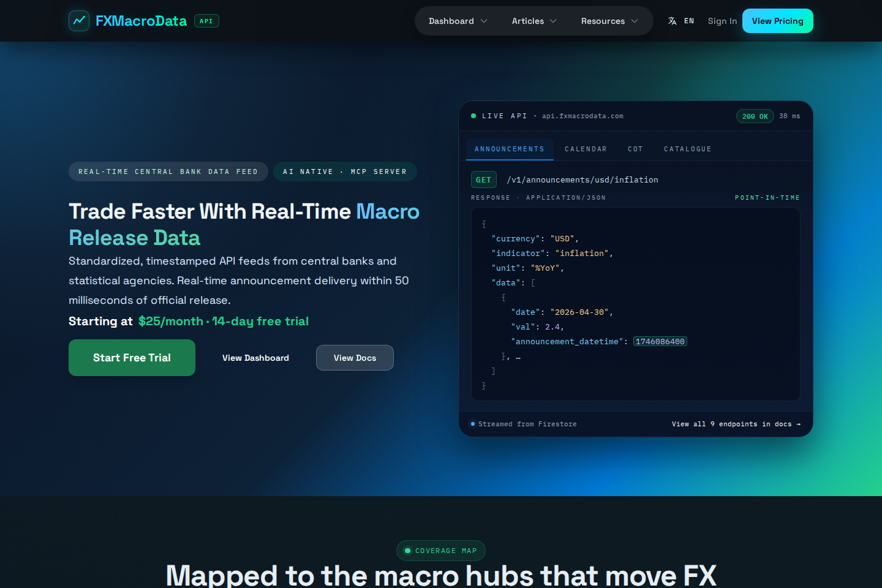This screenshot has height=588, width=882.
Task: Click the "USD" currency value
Action: 562,238
